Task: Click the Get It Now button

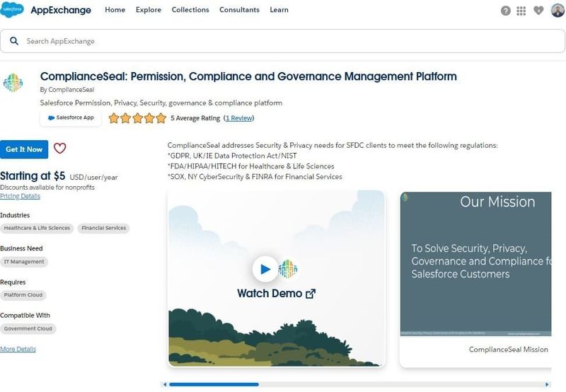Action: 24,149
